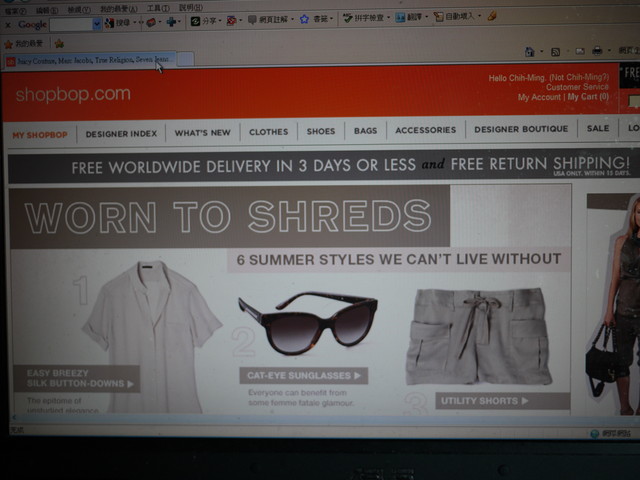
Task: Click the RSS feed icon
Action: 556,52
